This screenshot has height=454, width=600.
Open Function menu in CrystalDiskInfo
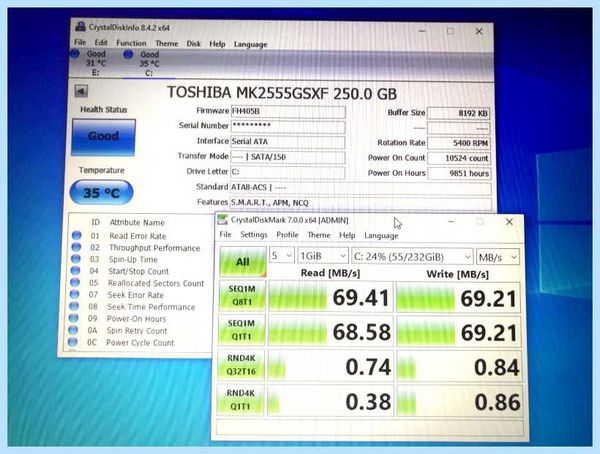[131, 43]
